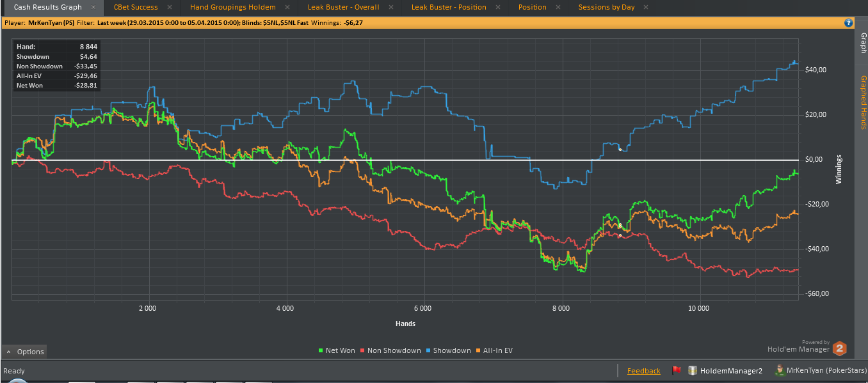Toggle the Showdown legend series
This screenshot has width=868, height=383.
click(448, 350)
